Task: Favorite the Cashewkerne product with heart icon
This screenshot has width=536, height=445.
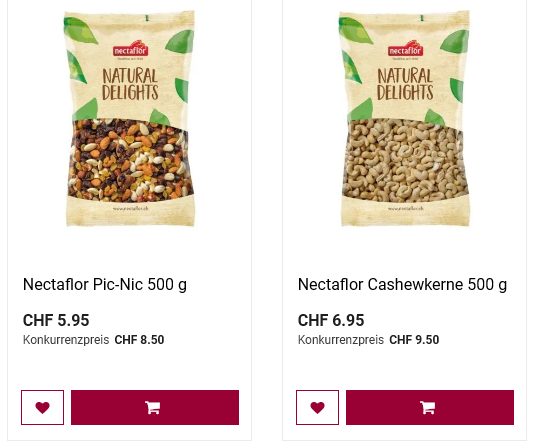Action: (x=317, y=407)
